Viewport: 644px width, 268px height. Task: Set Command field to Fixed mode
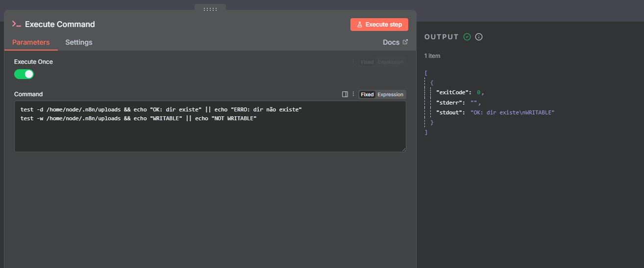[367, 94]
